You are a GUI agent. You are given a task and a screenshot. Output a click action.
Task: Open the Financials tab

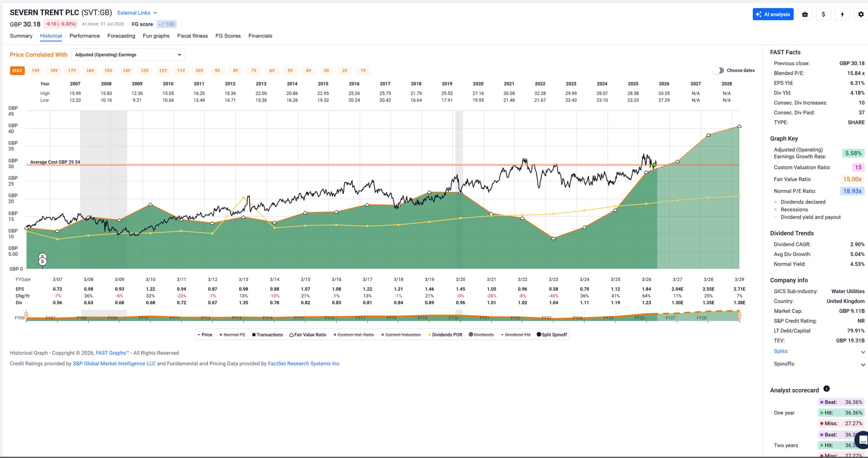tap(260, 36)
